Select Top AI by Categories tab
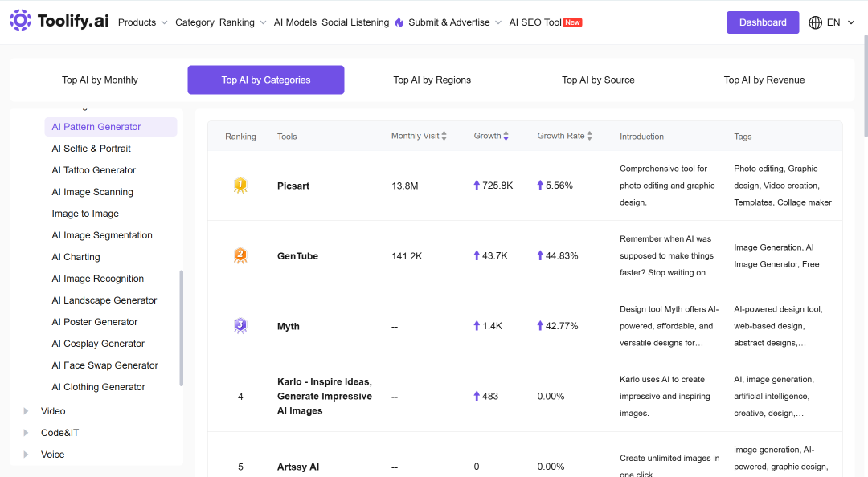 266,79
